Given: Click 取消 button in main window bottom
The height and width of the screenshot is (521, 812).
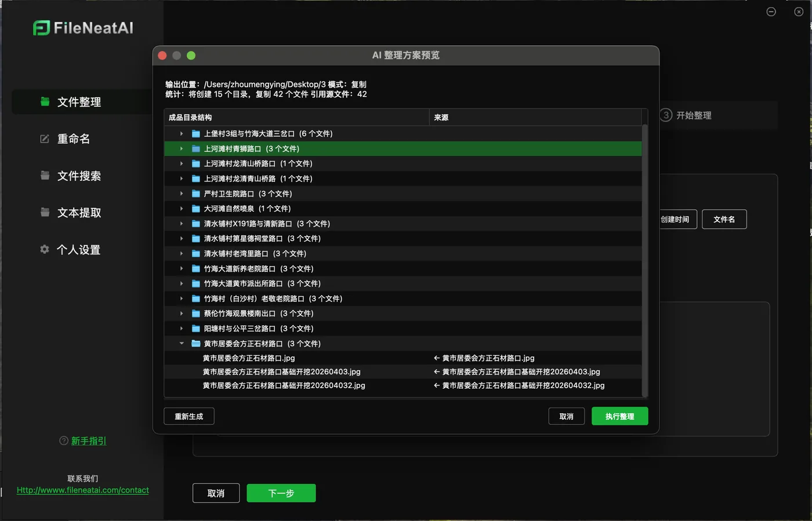Looking at the screenshot, I should point(216,493).
